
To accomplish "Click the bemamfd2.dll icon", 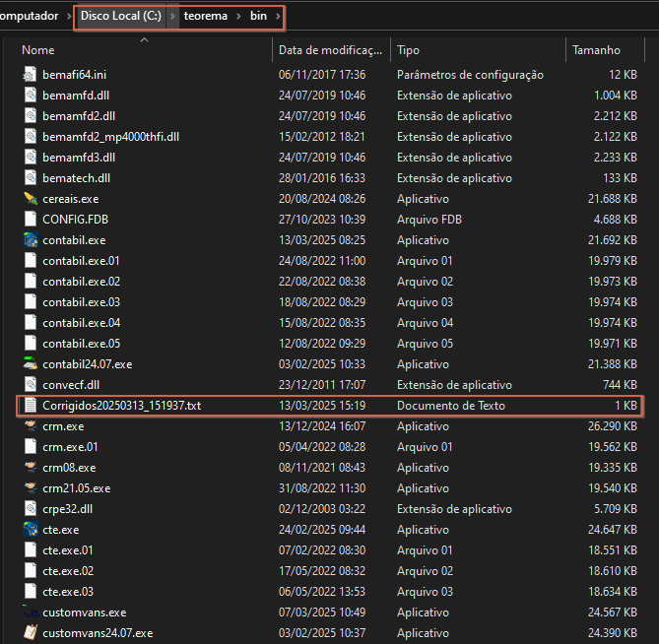I will [x=30, y=116].
